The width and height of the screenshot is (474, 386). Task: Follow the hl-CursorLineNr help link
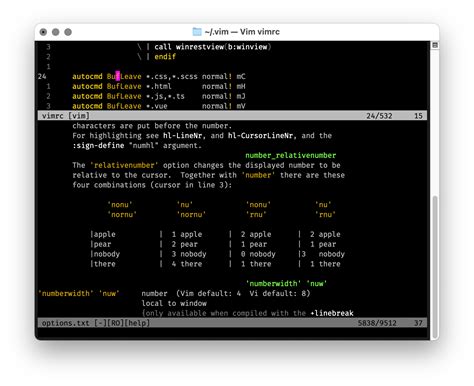[x=260, y=136]
